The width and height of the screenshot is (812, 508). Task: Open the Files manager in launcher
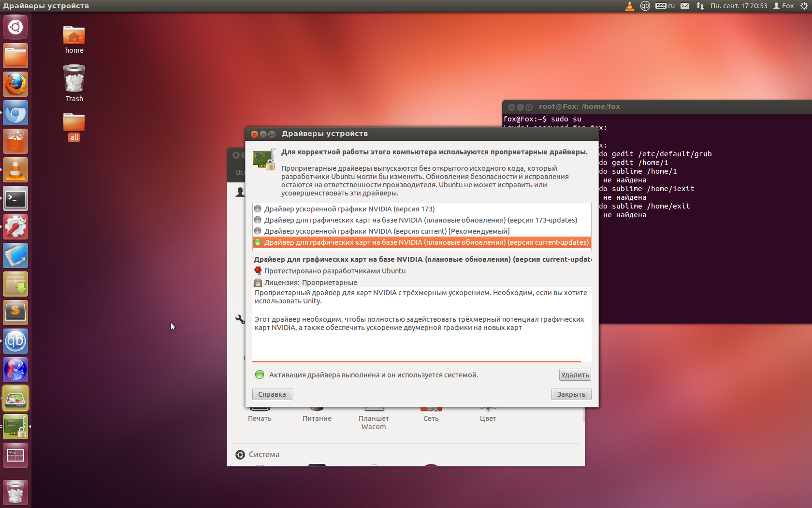pos(15,56)
